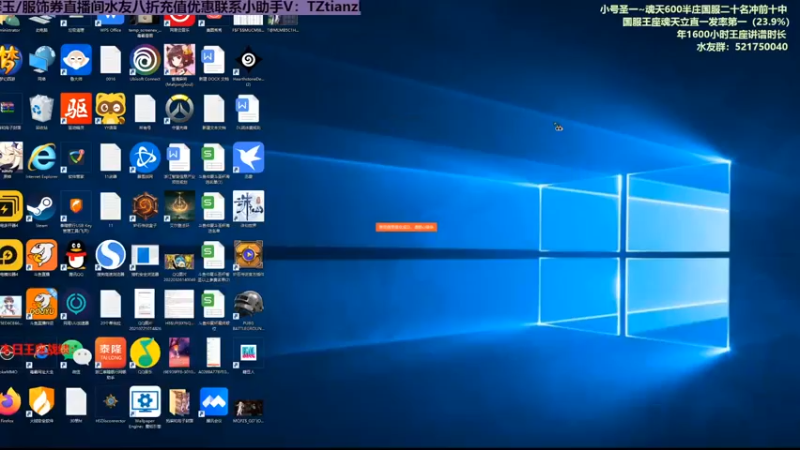Open the Hearthstone box hexagon icon
Screen dimensions: 800x450
point(145,206)
